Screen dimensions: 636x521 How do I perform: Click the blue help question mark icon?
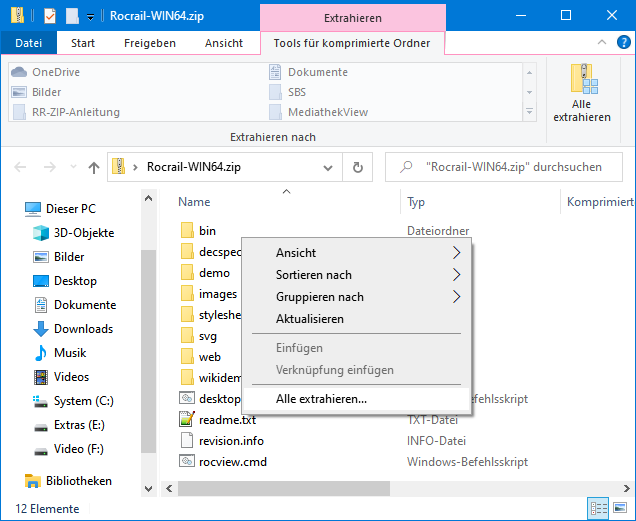(x=623, y=43)
